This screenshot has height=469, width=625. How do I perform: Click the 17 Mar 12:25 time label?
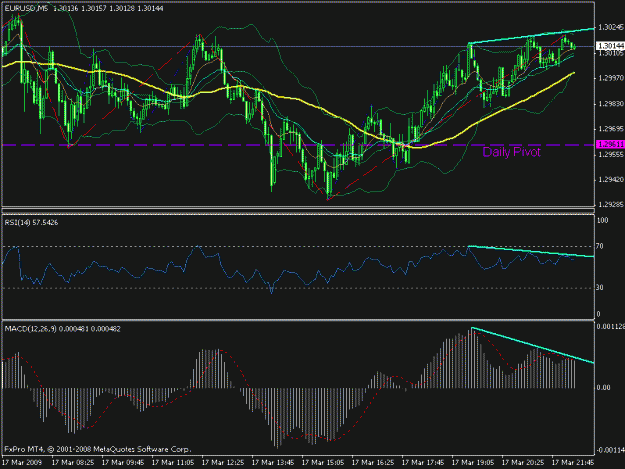point(223,463)
